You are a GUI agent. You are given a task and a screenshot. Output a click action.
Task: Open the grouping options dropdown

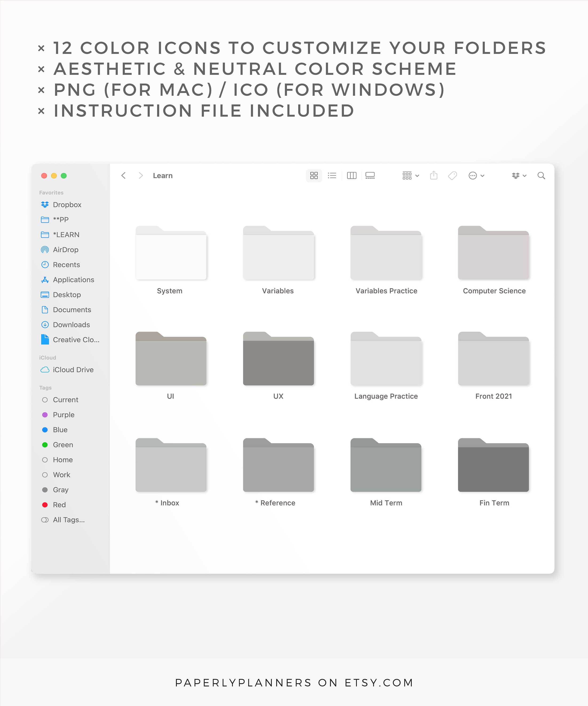tap(409, 176)
